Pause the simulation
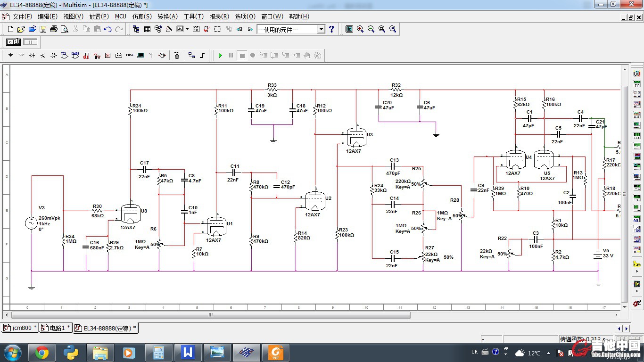Image resolution: width=644 pixels, height=362 pixels. coord(231,56)
